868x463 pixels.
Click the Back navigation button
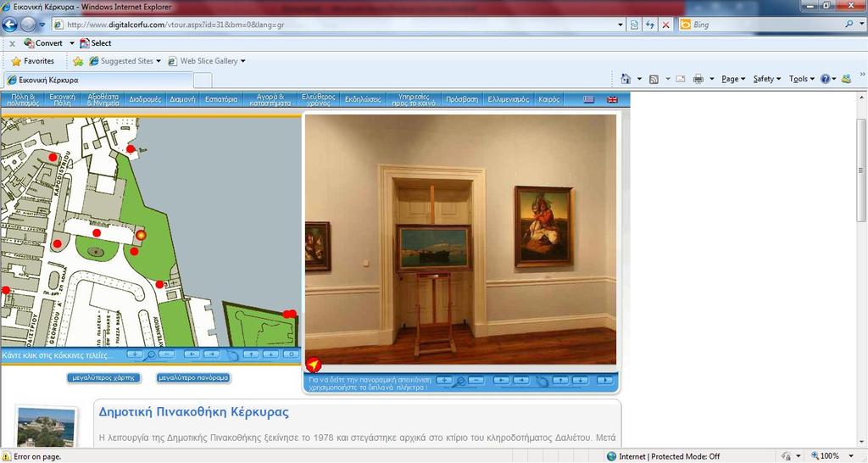[10, 25]
